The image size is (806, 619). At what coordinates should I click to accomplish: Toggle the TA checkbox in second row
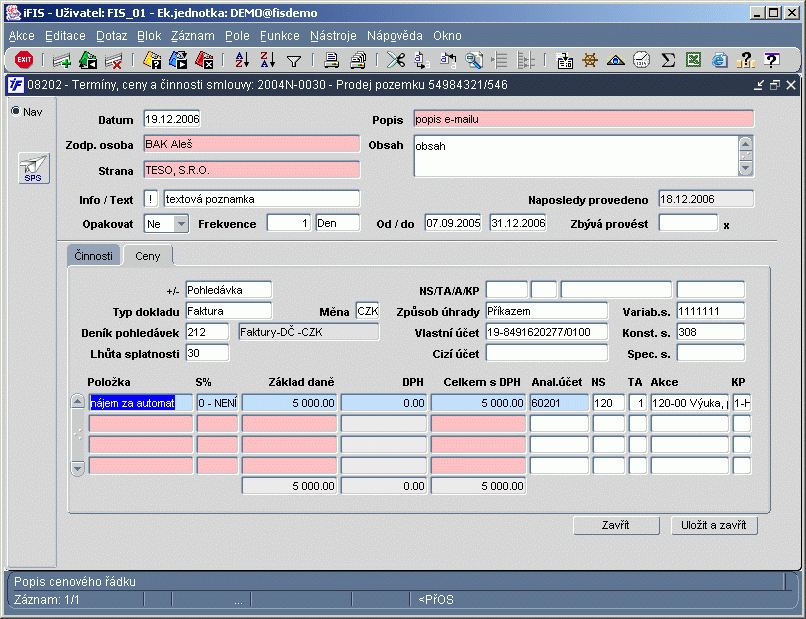pos(637,424)
